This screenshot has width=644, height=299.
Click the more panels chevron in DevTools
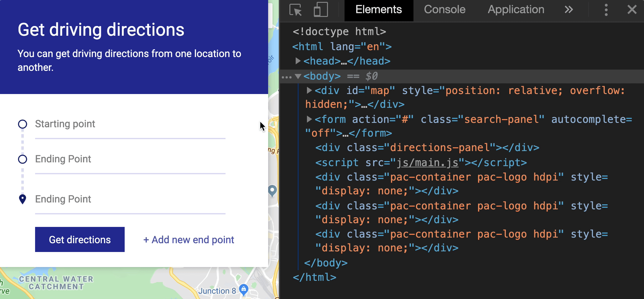(x=569, y=10)
